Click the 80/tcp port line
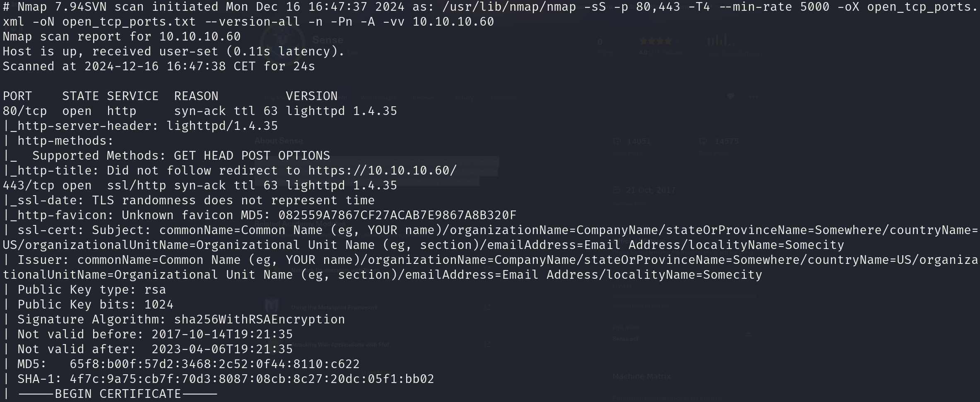The image size is (980, 402). 200,111
